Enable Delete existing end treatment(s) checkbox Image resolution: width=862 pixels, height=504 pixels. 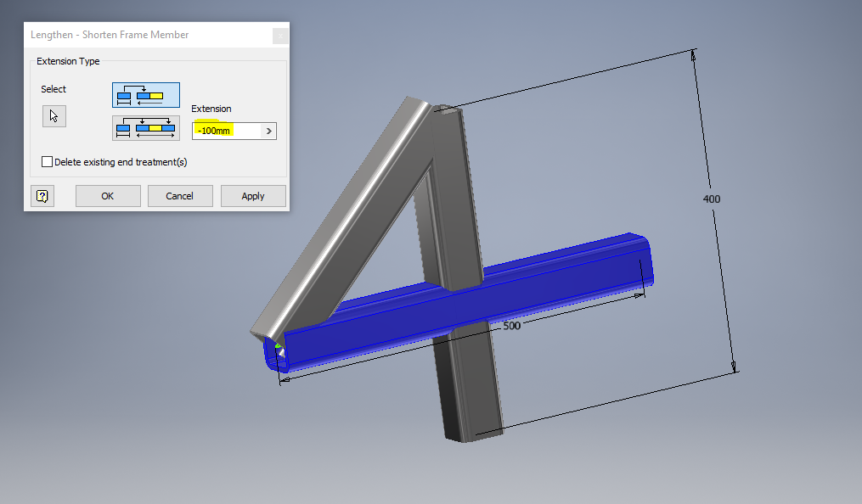click(48, 162)
